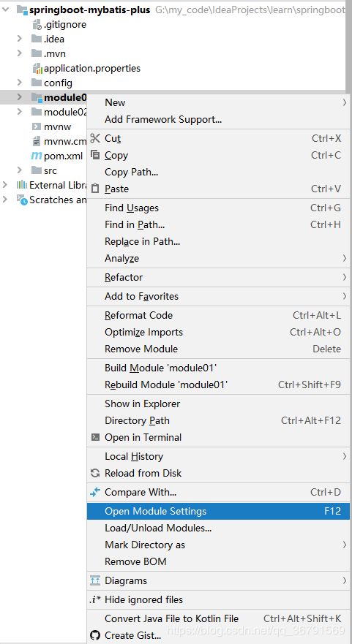352x644 pixels.
Task: Select Open Module Settings
Action: coord(218,512)
